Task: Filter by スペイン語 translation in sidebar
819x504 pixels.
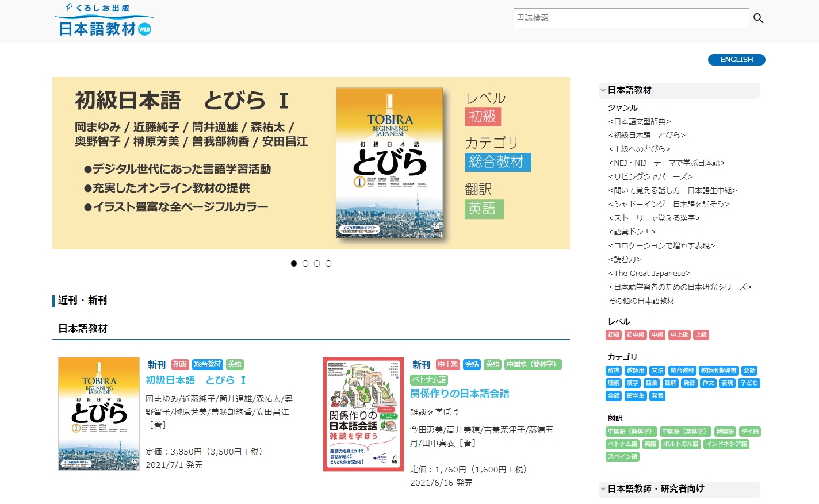Action: [x=623, y=457]
